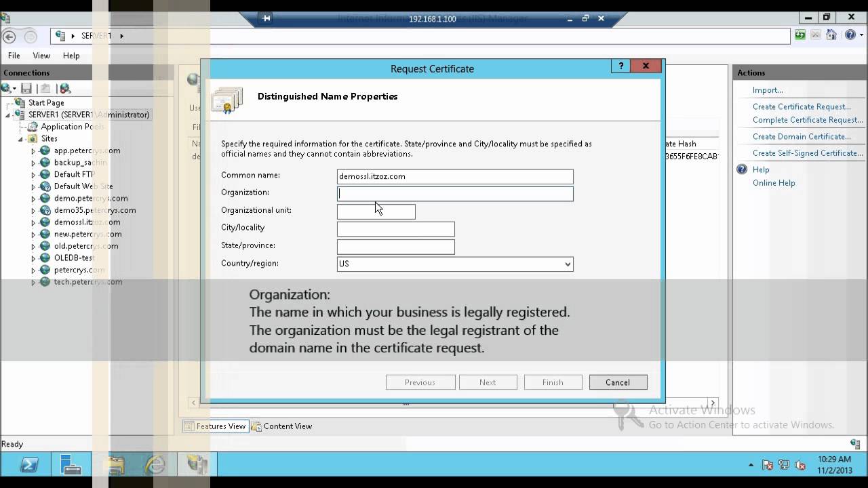This screenshot has height=488, width=868.
Task: Click the IIS Manager taskbar icon
Action: (x=197, y=465)
